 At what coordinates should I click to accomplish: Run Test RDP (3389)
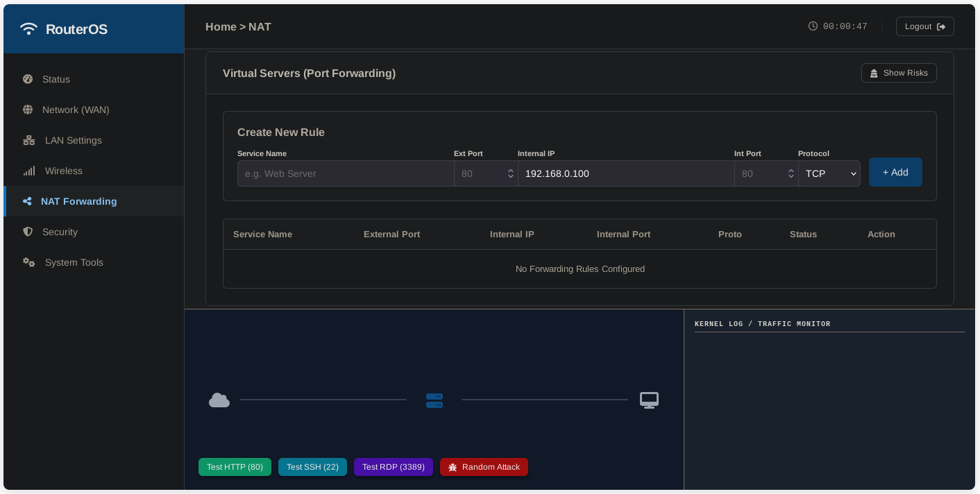click(x=394, y=467)
